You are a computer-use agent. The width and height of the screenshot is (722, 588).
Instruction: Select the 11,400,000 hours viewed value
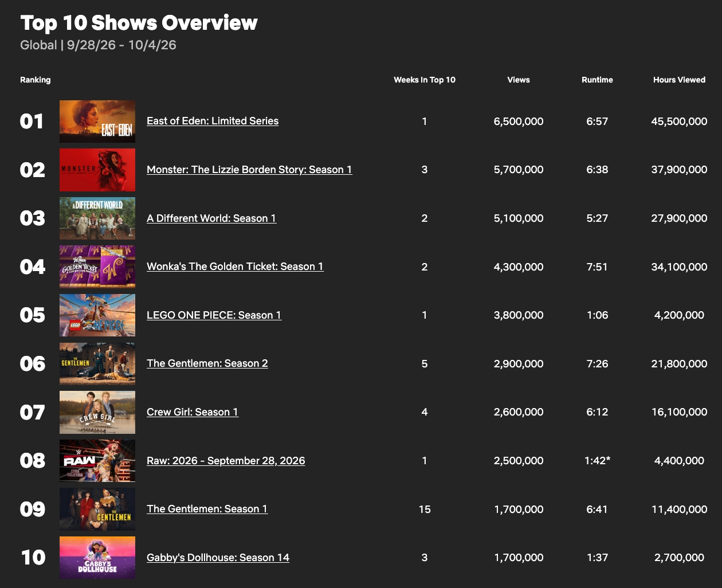point(679,509)
